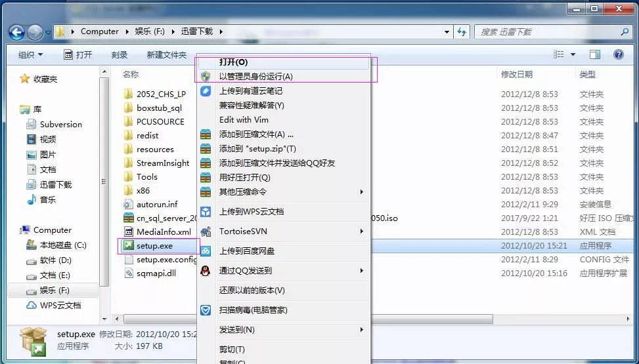Viewport: 639px width, 364px height.
Task: Click the Forward navigation arrow button
Action: [35, 31]
